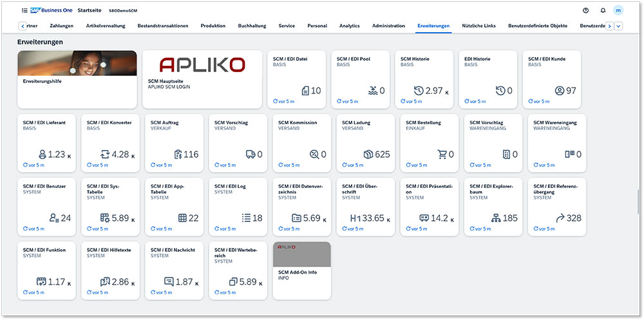Click the SAP Business One logo
Viewport: 644px width, 320px height.
[52, 10]
